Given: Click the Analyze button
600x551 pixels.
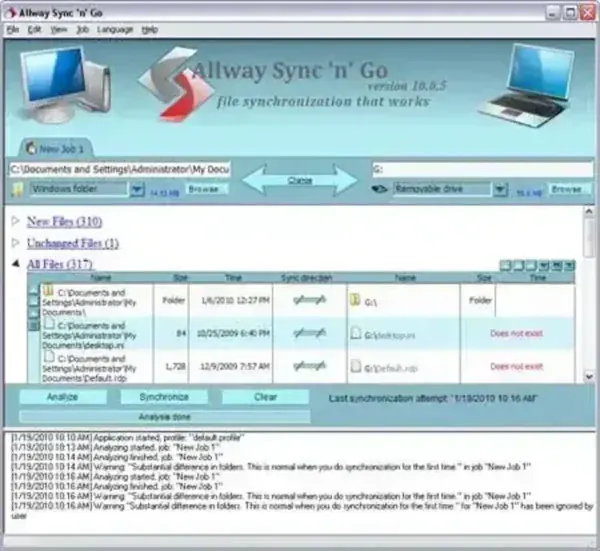Looking at the screenshot, I should pos(63,397).
